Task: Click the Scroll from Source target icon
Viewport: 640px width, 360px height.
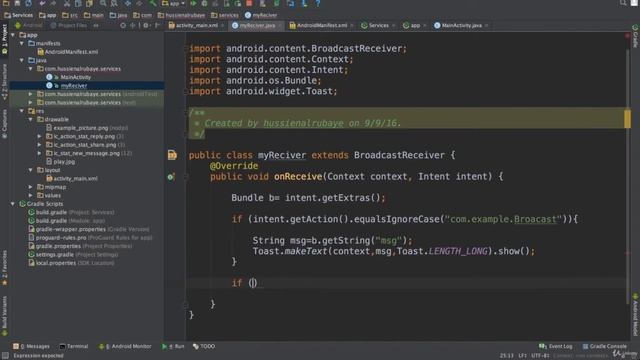Action: click(123, 25)
